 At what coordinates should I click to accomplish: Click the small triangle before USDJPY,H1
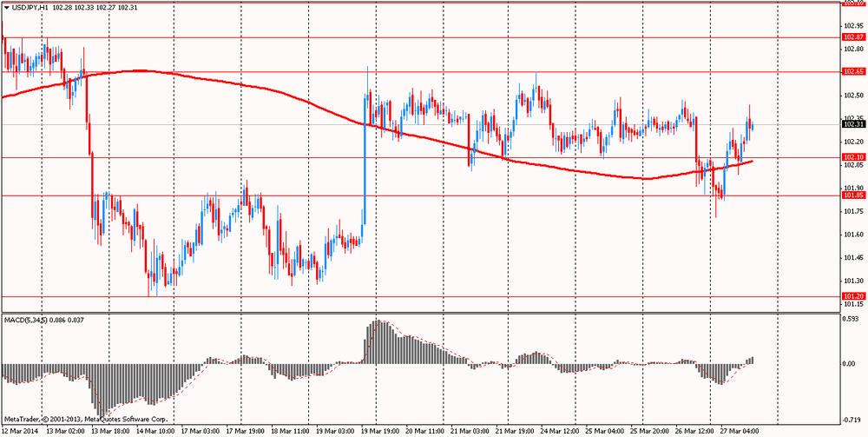pyautogui.click(x=6, y=10)
